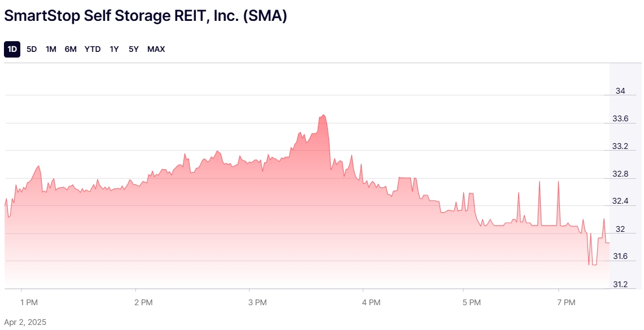The width and height of the screenshot is (644, 330).
Task: Select the 1D time range tab
Action: 12,49
